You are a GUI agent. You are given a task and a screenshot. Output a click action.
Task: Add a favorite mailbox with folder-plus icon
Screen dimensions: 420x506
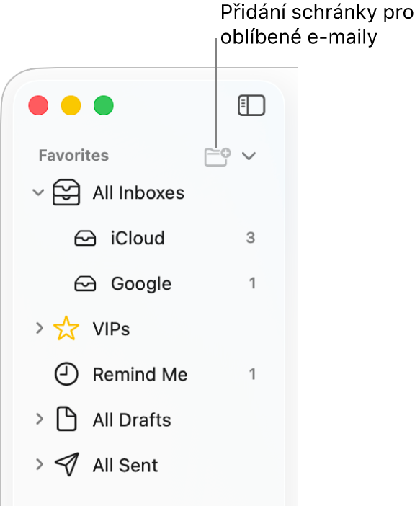coord(218,157)
